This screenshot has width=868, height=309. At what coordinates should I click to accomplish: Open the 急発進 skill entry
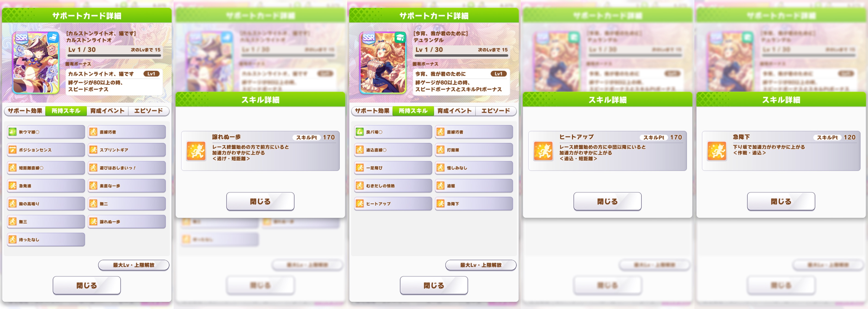tap(46, 186)
